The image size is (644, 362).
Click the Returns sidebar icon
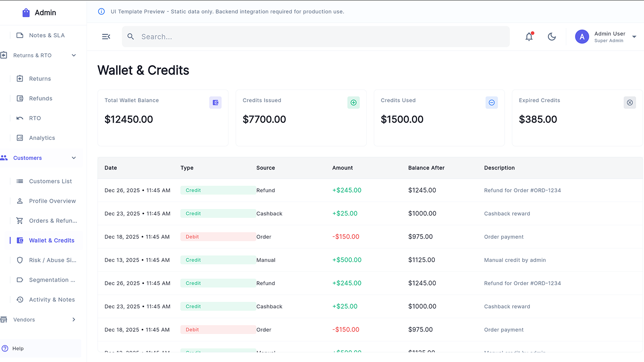point(20,78)
